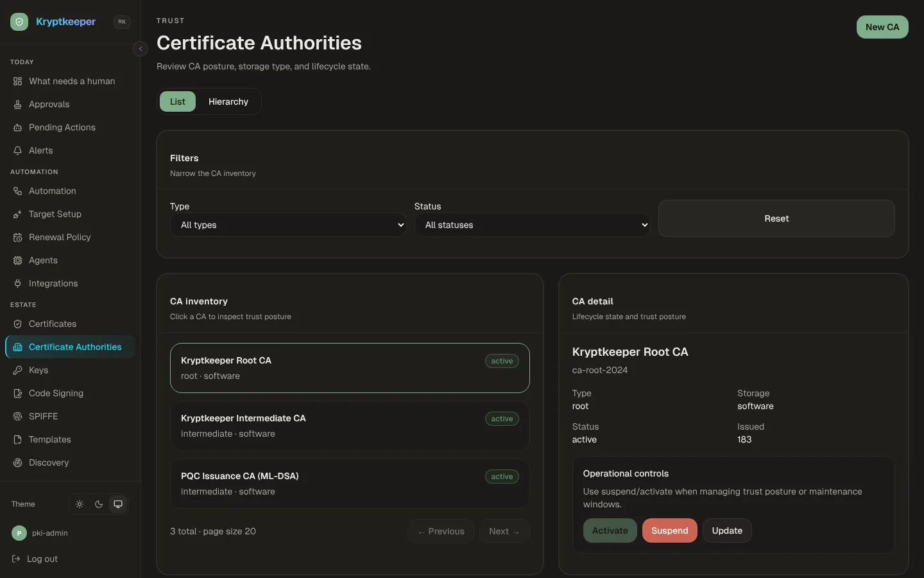Click the Pending Actions icon
Viewport: 924px width, 578px height.
(18, 128)
